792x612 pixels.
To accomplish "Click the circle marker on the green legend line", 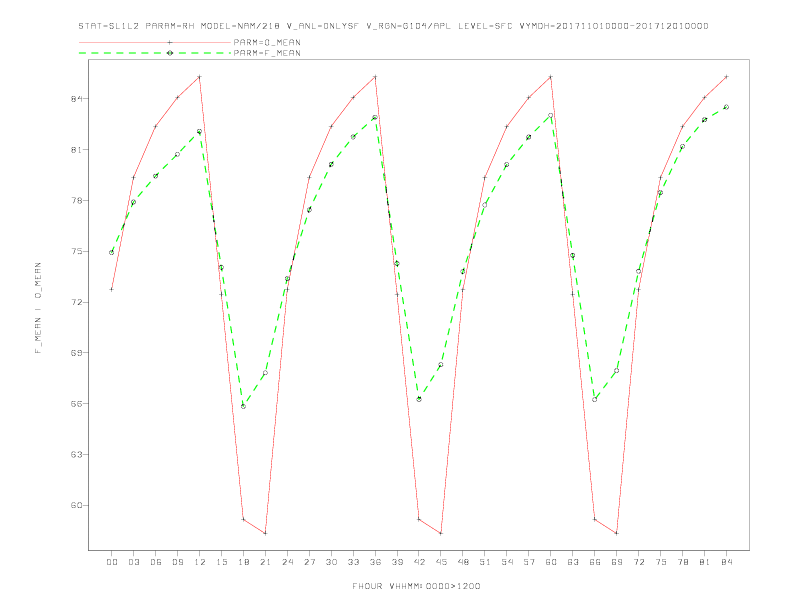I will pyautogui.click(x=170, y=53).
